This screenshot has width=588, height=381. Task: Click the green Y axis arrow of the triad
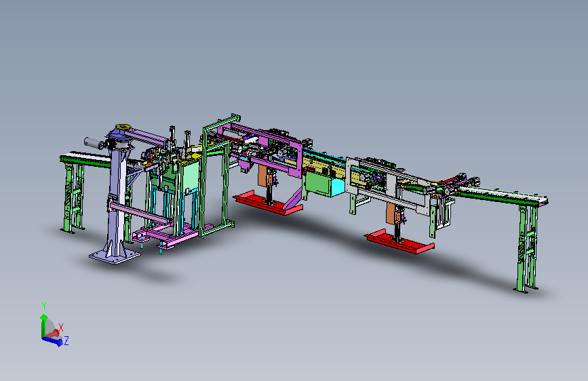coord(43,324)
